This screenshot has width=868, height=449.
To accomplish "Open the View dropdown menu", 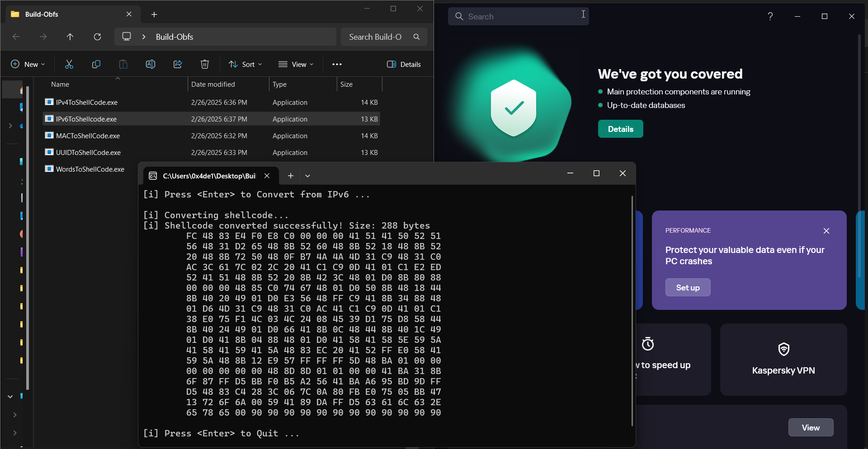I will pyautogui.click(x=296, y=64).
